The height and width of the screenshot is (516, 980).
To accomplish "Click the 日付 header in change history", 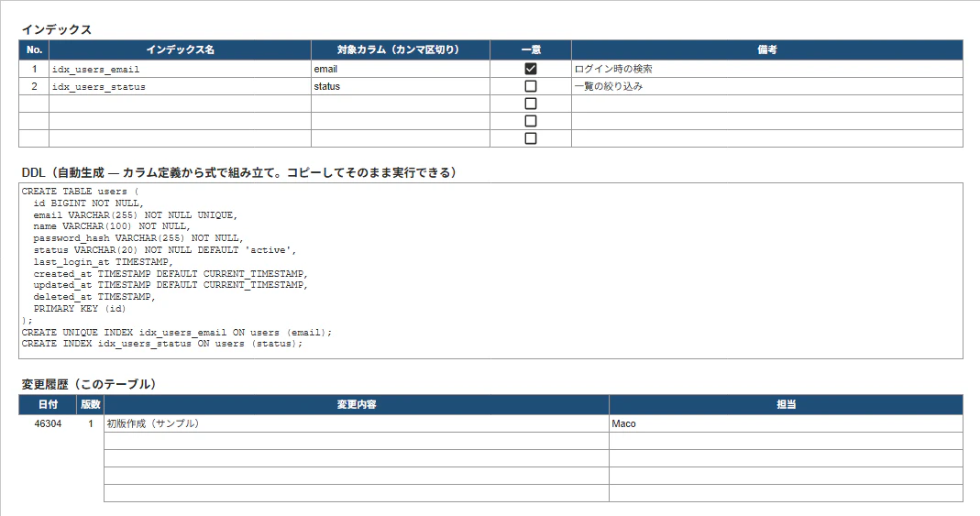I will [48, 405].
